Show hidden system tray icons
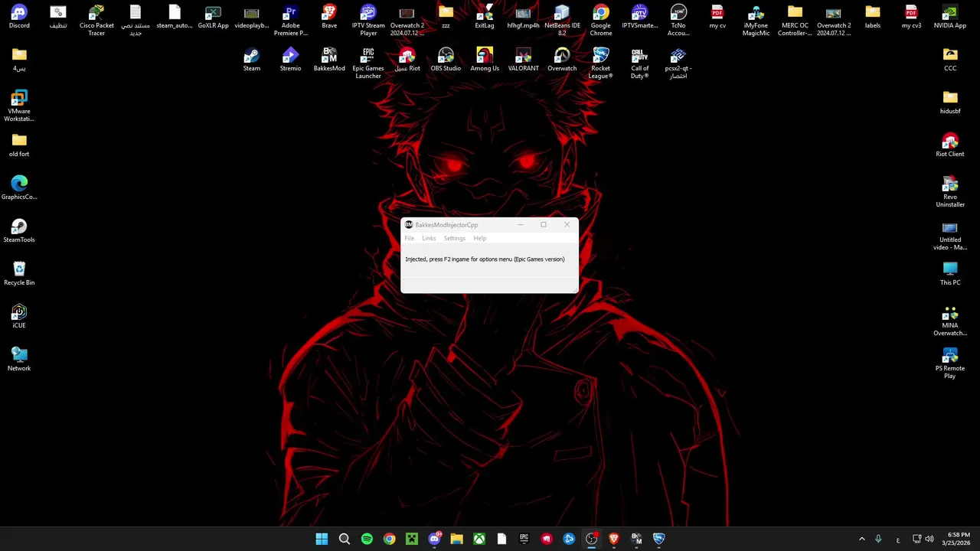This screenshot has height=551, width=980. point(862,539)
